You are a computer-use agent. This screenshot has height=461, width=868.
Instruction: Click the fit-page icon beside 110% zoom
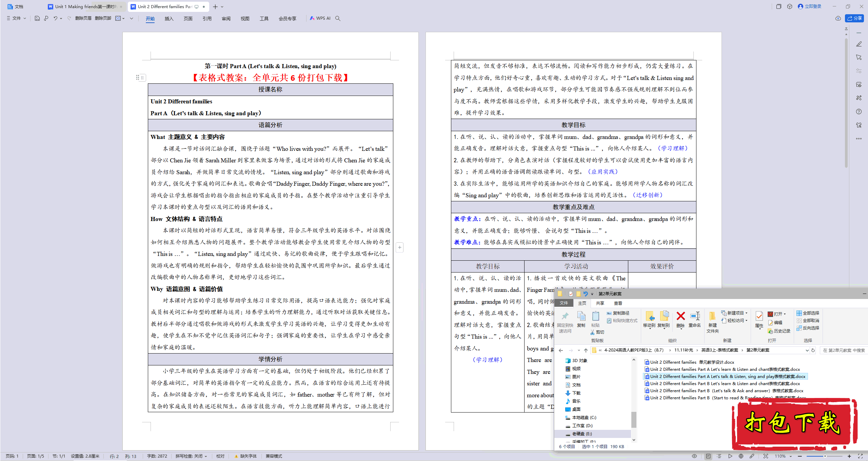(x=766, y=456)
